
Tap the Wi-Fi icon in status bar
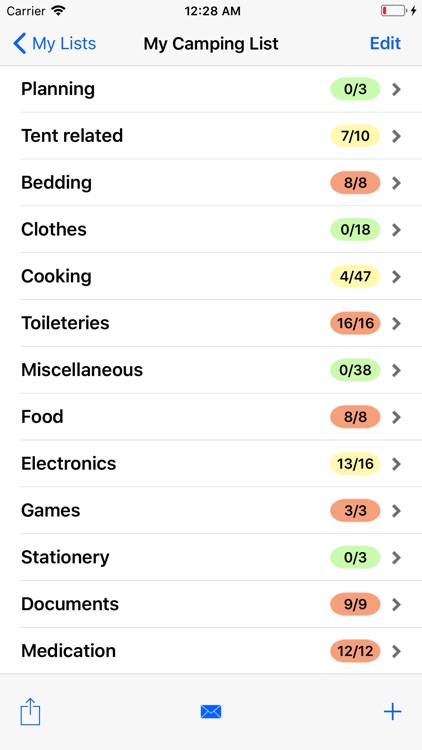(x=59, y=11)
